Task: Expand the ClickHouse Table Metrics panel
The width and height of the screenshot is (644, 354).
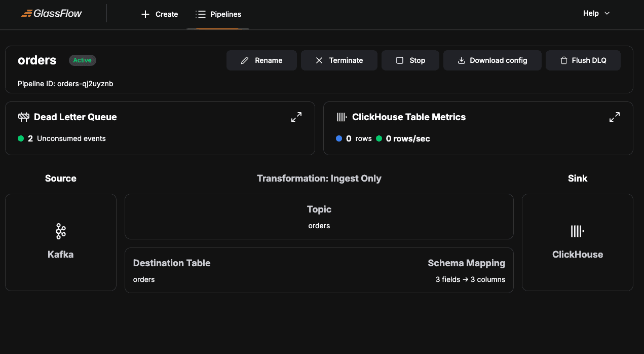Action: [x=615, y=117]
